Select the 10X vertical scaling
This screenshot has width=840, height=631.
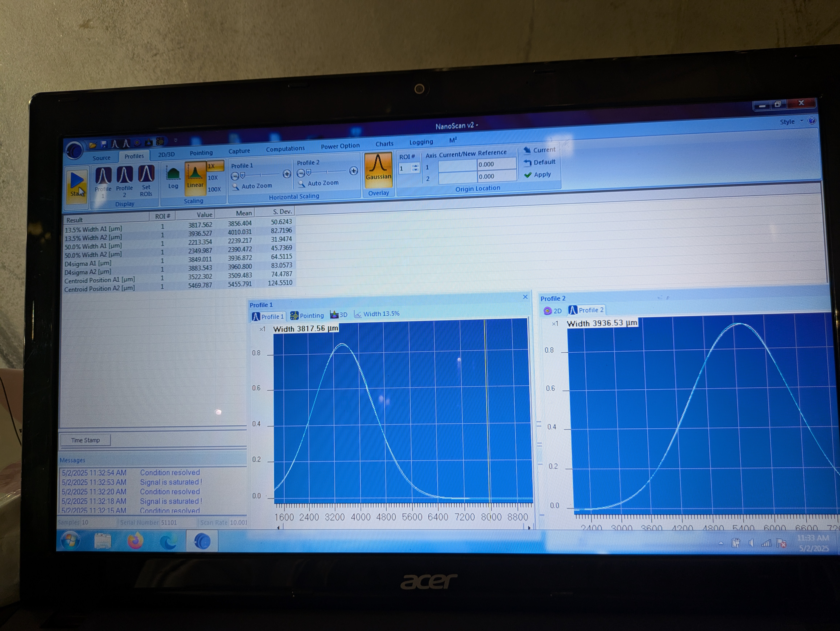point(213,177)
